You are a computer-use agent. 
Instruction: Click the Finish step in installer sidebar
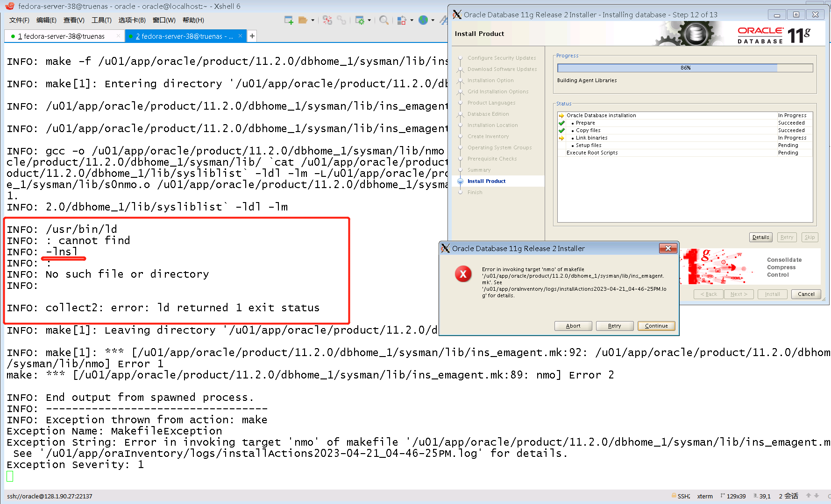coord(475,192)
